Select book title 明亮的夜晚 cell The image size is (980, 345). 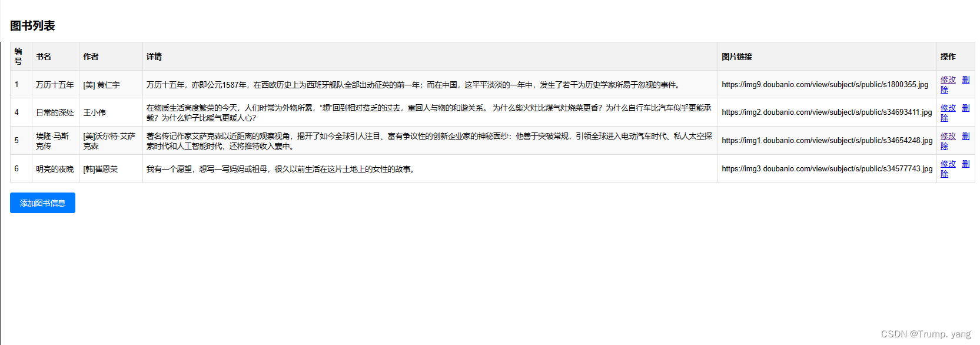click(x=55, y=169)
